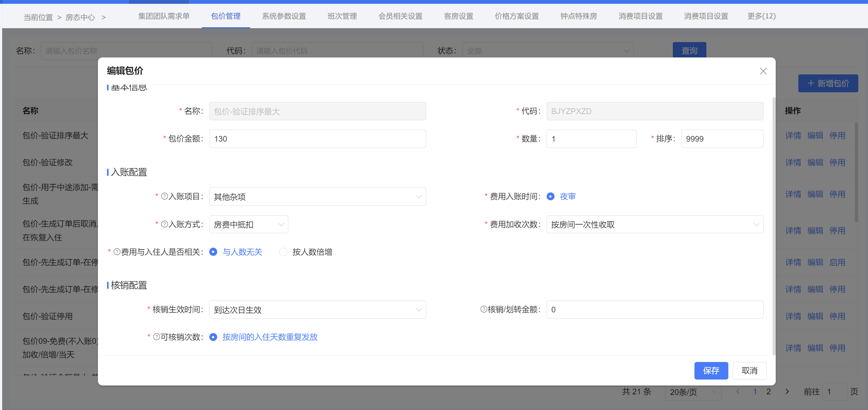Image resolution: width=868 pixels, height=410 pixels.
Task: Go to page 2 in pagination
Action: (x=768, y=391)
